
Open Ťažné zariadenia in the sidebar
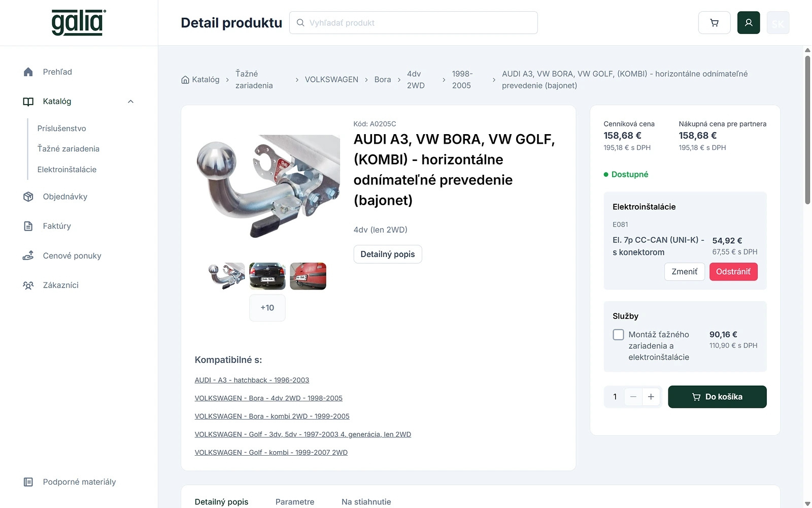(69, 149)
